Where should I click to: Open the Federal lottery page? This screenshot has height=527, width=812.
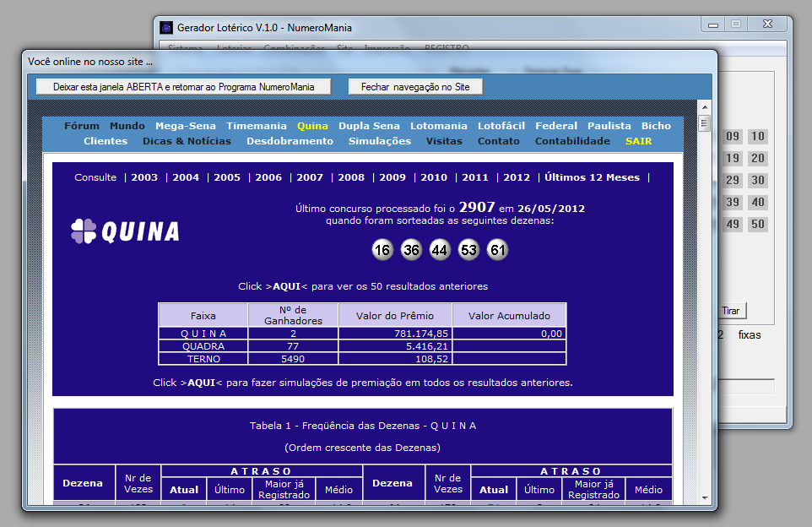click(x=556, y=126)
